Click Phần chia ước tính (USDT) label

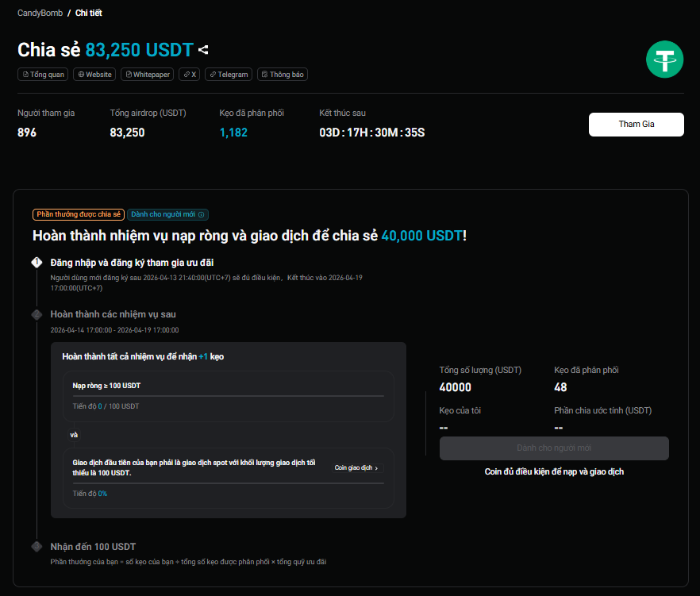click(602, 411)
